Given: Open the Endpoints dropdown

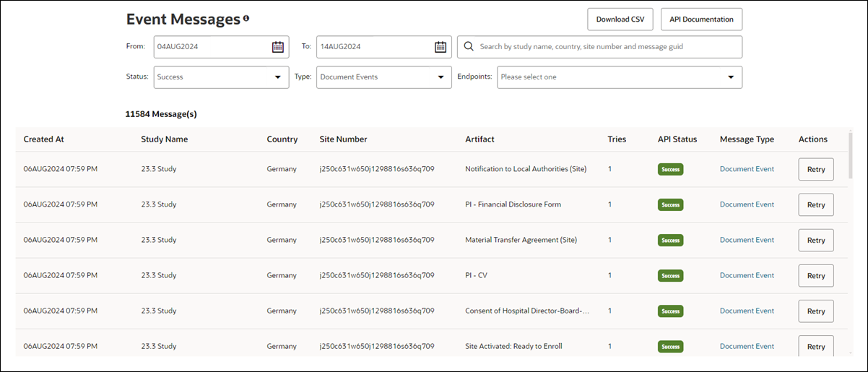Looking at the screenshot, I should 620,77.
